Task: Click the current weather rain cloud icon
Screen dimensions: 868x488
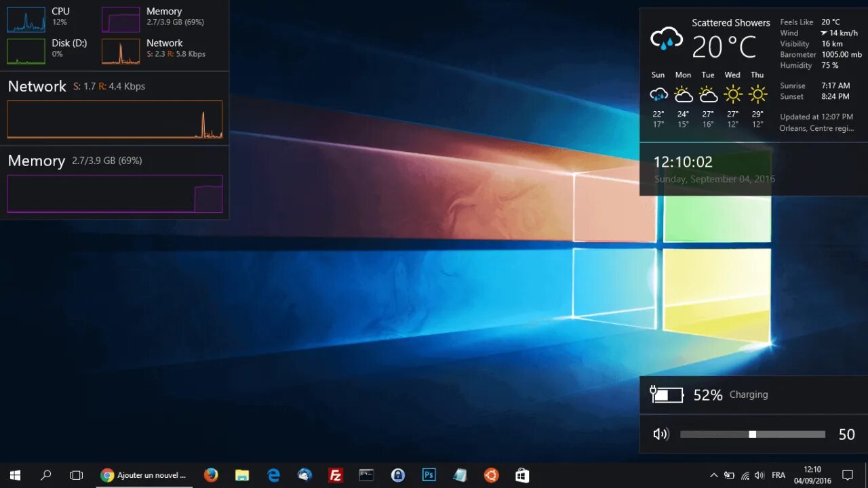Action: (x=667, y=39)
